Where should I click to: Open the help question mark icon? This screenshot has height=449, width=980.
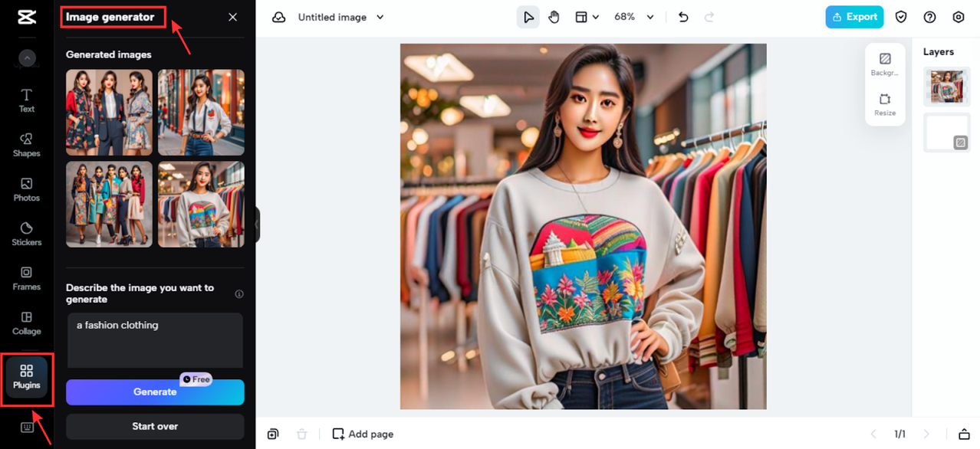tap(930, 17)
